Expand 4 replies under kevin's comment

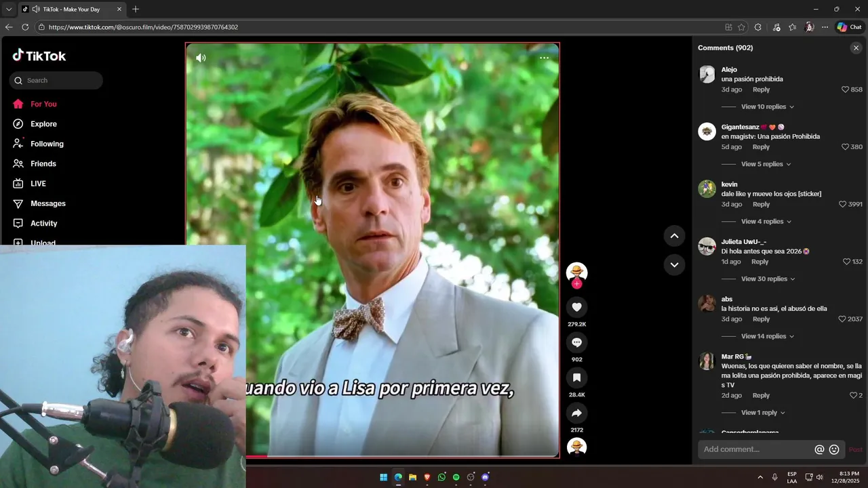coord(766,222)
